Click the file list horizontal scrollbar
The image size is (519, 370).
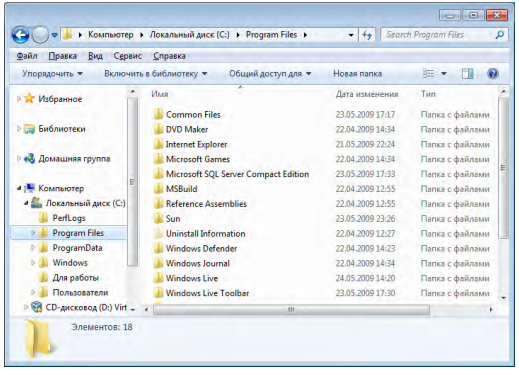[x=291, y=310]
